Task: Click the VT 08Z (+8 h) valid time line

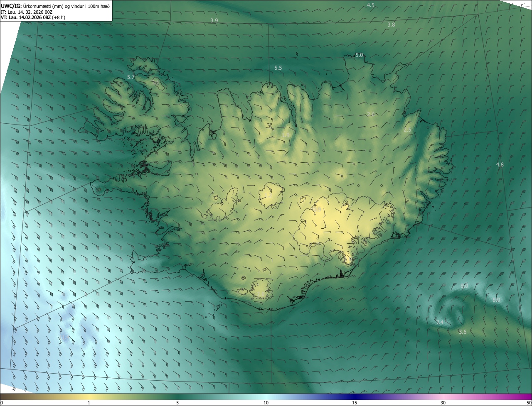Action: click(33, 17)
